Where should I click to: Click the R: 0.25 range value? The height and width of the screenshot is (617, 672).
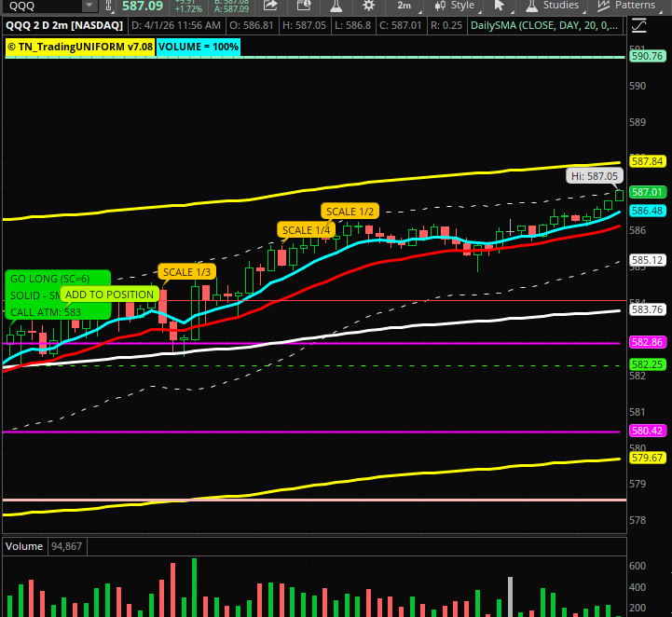click(446, 26)
